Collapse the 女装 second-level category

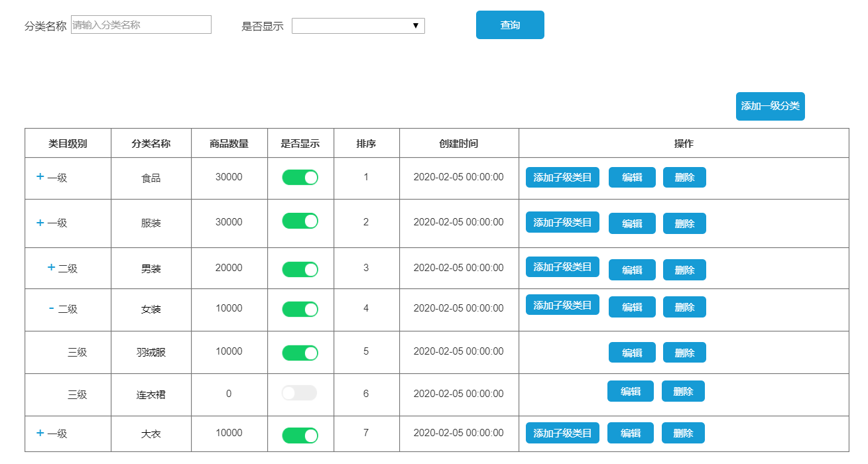[51, 308]
